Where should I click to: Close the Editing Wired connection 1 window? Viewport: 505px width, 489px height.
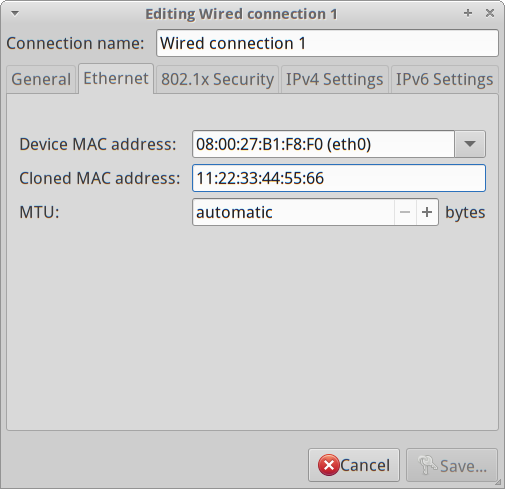pyautogui.click(x=490, y=13)
